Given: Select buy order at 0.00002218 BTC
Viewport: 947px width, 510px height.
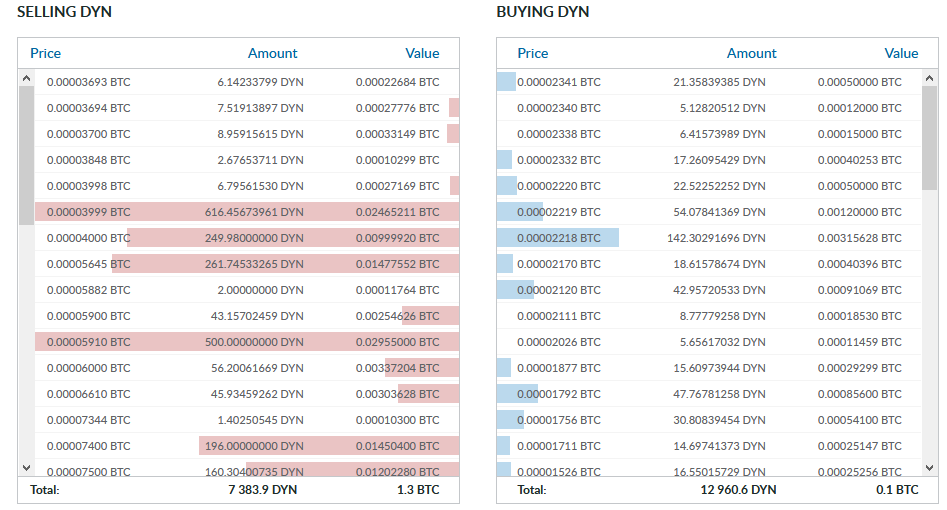Looking at the screenshot, I should 709,238.
